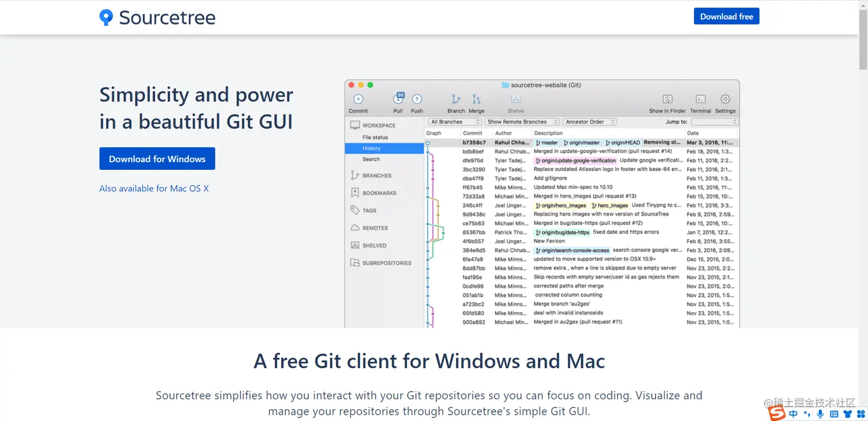Image resolution: width=868 pixels, height=421 pixels.
Task: Select the Branch tool icon
Action: (x=456, y=99)
